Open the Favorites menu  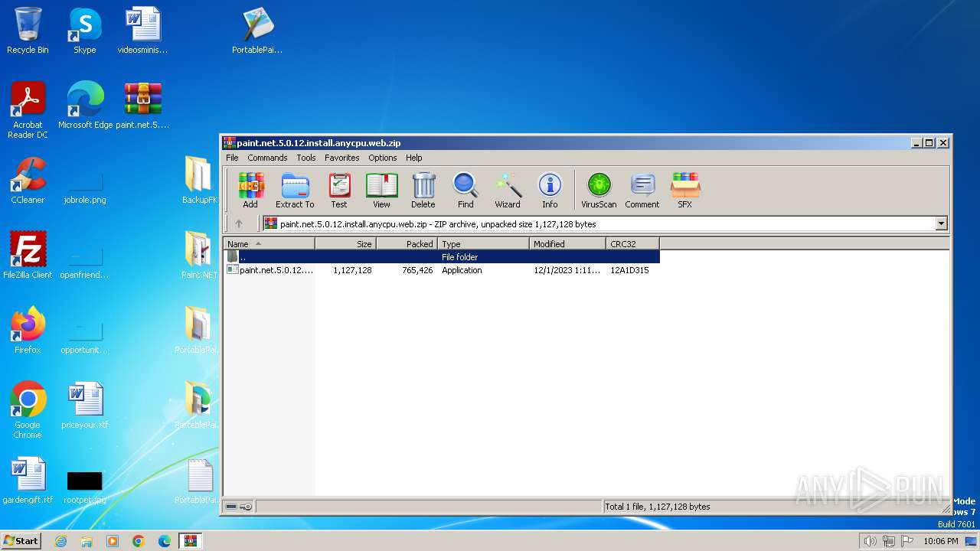tap(342, 158)
